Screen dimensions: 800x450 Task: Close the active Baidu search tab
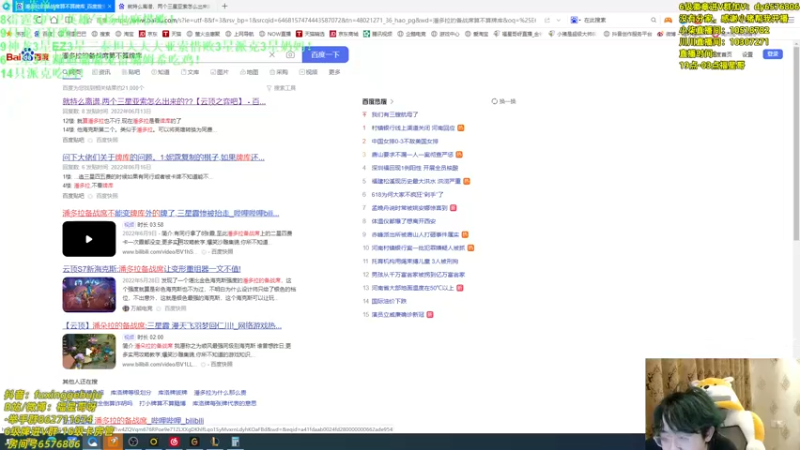pos(109,6)
